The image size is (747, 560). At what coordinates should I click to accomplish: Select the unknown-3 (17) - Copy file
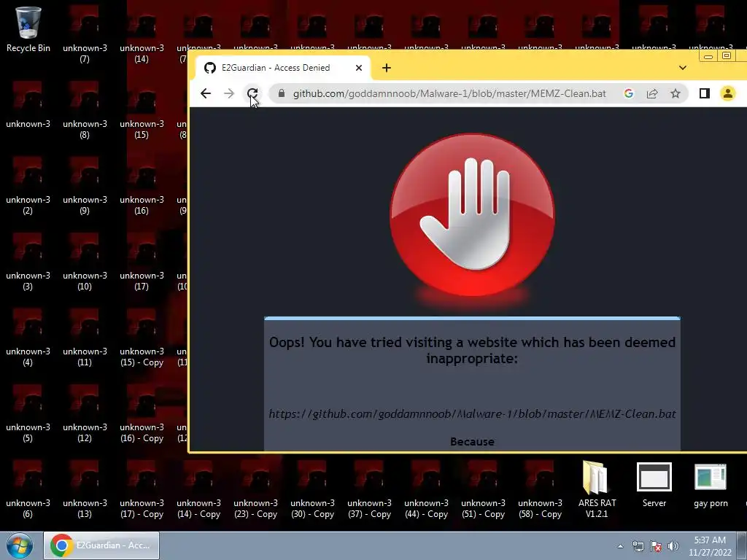click(142, 489)
